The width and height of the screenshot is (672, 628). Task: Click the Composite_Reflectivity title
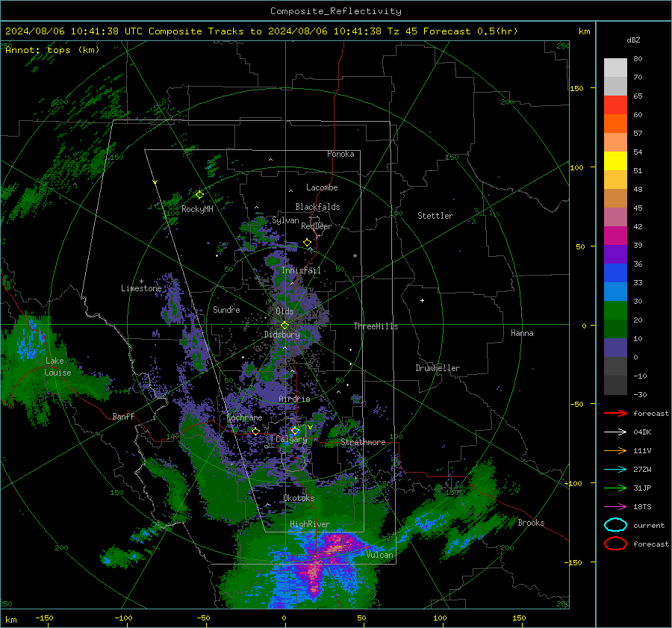(336, 11)
